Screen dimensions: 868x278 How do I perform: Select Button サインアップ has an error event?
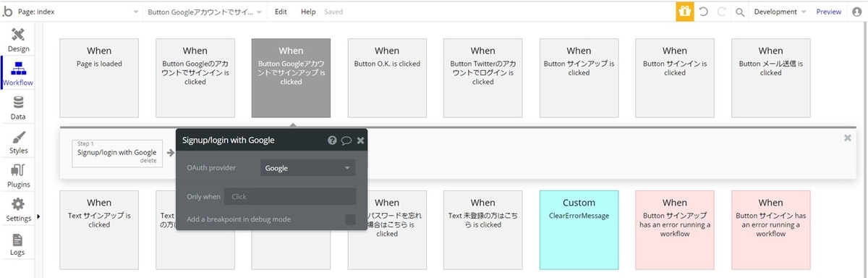tap(675, 229)
